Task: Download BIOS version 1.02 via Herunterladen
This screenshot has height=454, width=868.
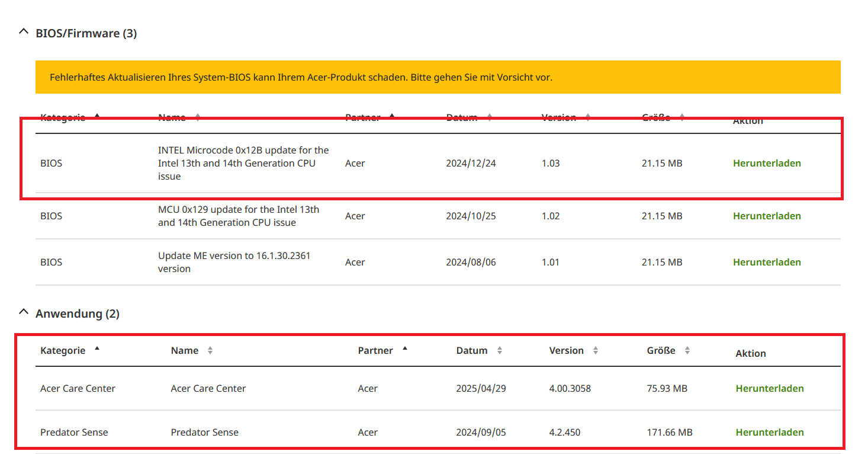Action: coord(767,216)
